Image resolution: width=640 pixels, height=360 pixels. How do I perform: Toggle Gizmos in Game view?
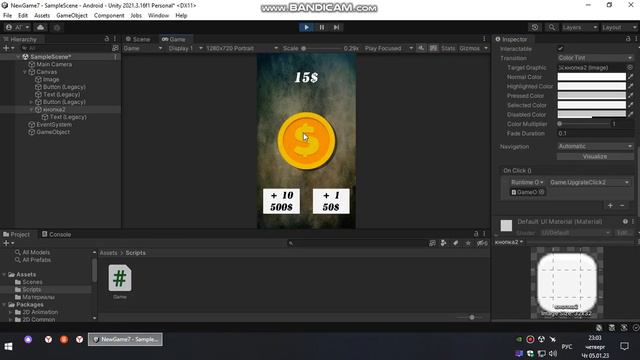469,48
